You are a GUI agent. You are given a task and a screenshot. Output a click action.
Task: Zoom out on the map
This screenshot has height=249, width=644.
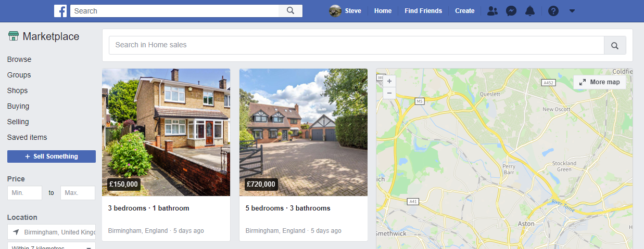(x=389, y=93)
